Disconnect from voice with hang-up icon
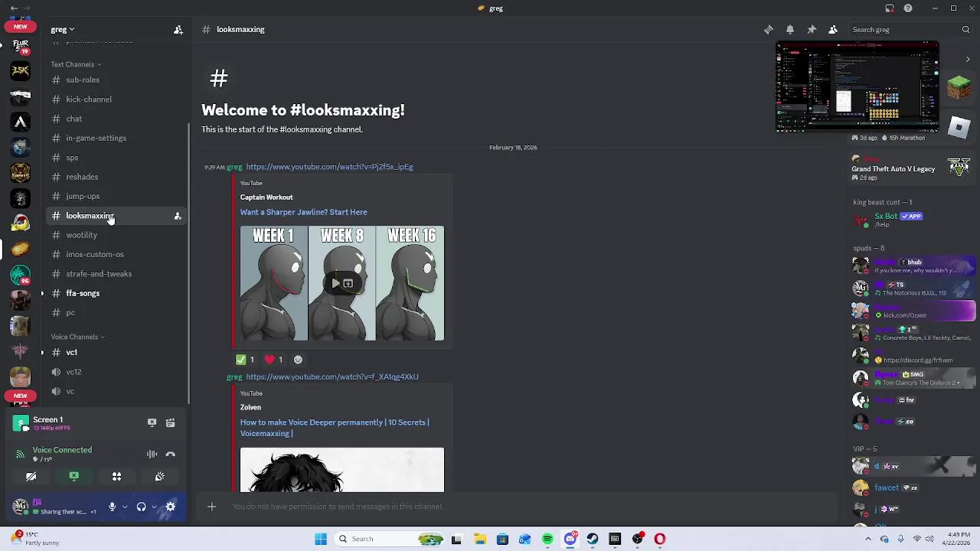This screenshot has width=980, height=551. [171, 455]
